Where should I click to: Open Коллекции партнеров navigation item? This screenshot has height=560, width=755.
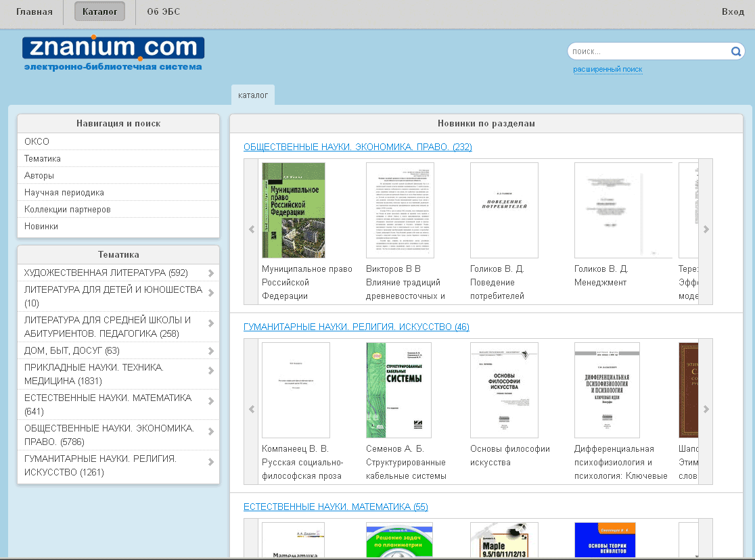click(x=118, y=209)
